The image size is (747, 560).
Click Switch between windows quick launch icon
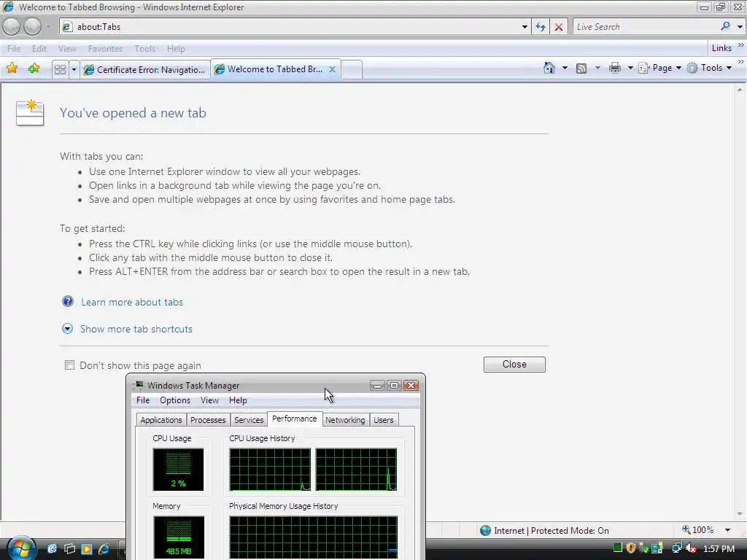click(x=69, y=549)
